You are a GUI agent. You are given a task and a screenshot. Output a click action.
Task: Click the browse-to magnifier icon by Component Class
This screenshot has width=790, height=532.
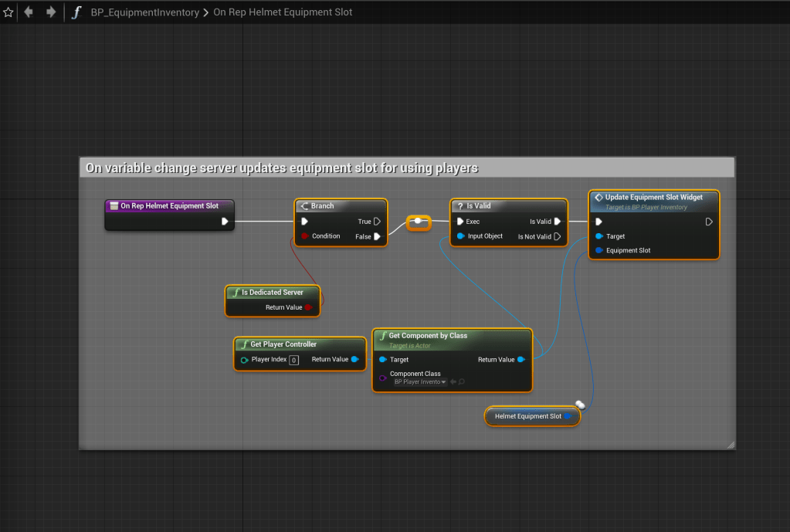[462, 382]
